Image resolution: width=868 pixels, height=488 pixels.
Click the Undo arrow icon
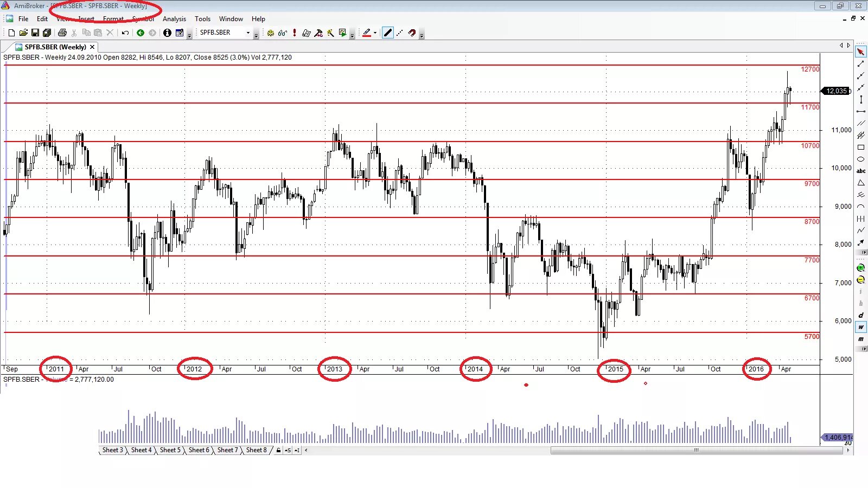(x=125, y=33)
